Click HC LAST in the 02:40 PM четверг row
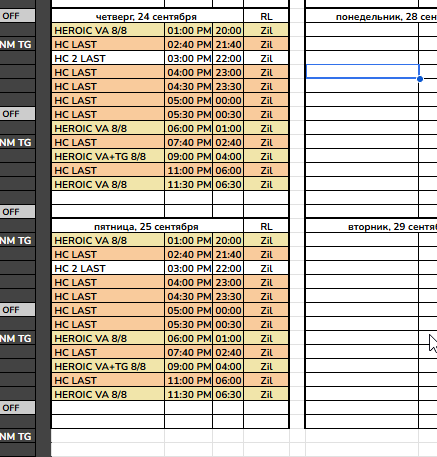This screenshot has width=437, height=457. pos(108,44)
